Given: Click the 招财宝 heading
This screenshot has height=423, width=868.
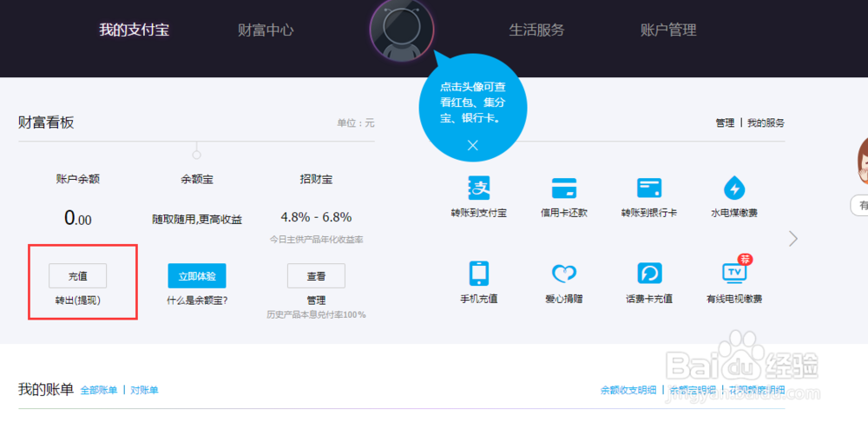Looking at the screenshot, I should [316, 180].
